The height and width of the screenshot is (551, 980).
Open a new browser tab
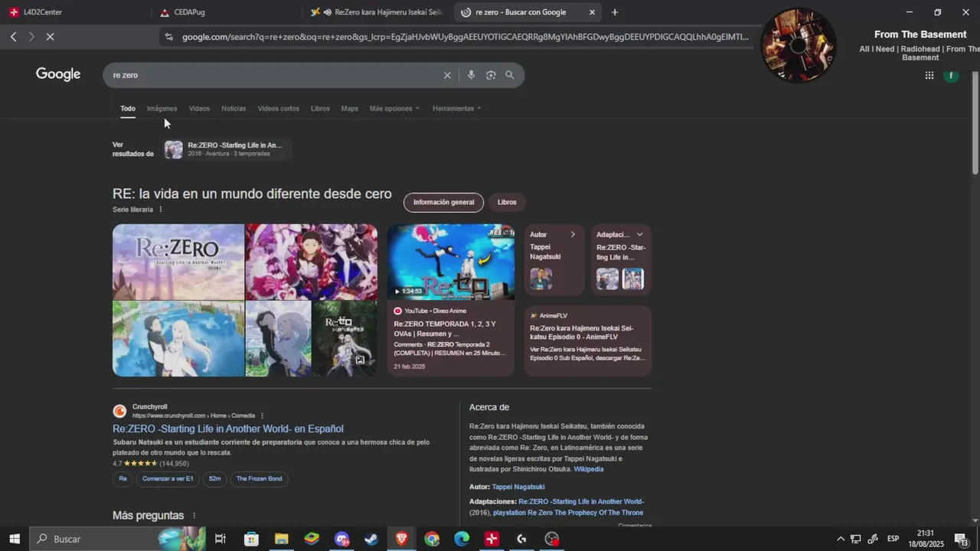pyautogui.click(x=615, y=12)
